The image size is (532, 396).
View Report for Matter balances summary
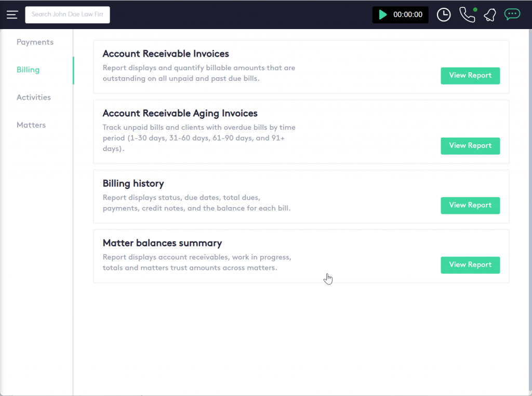[x=470, y=265]
